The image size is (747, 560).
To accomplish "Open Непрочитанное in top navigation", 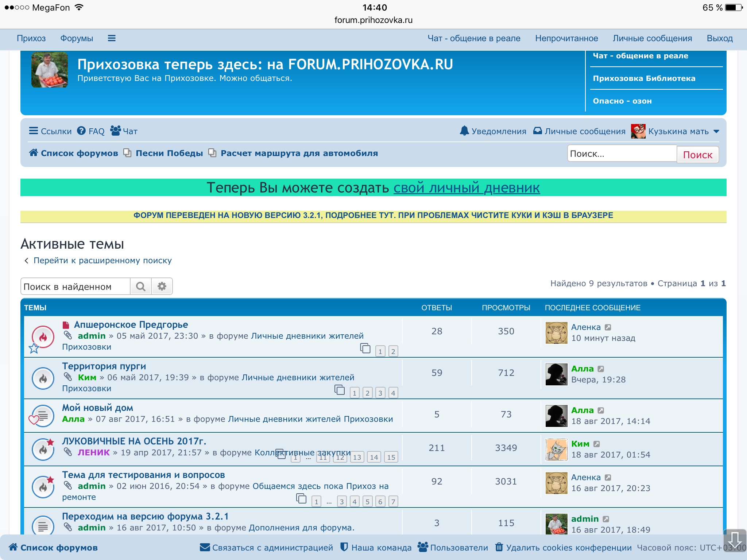I will [566, 38].
